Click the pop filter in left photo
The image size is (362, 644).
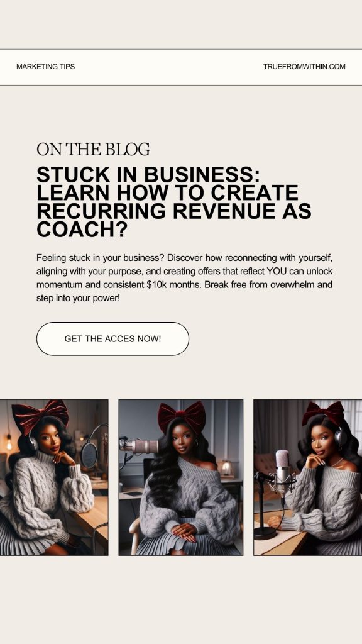click(89, 455)
